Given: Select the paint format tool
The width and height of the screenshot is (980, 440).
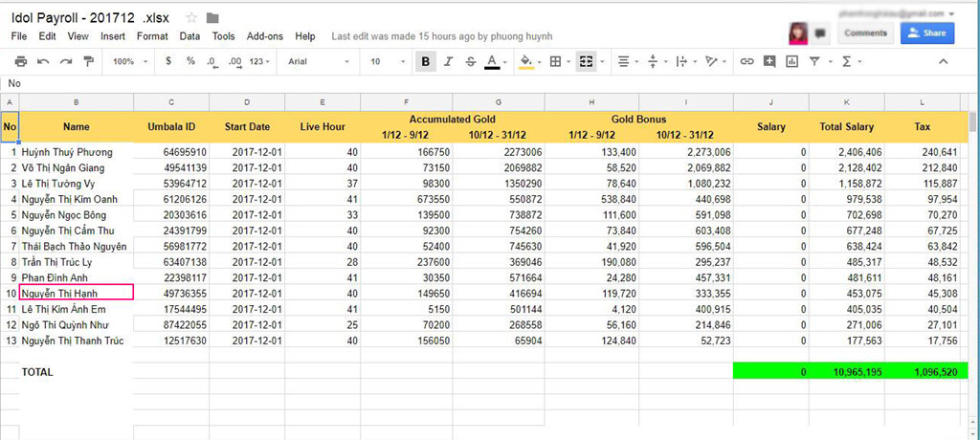Looking at the screenshot, I should click(x=89, y=61).
